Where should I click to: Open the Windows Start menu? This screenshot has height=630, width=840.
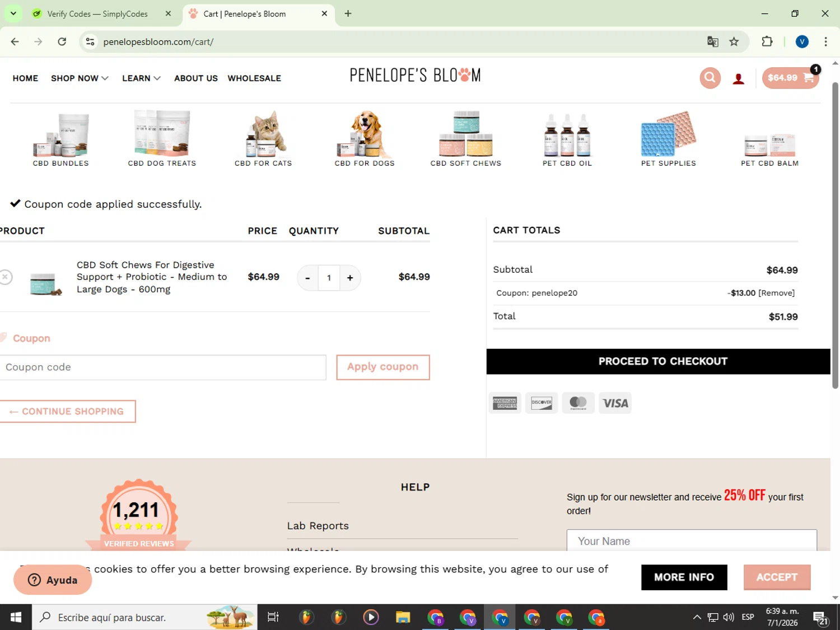point(16,617)
